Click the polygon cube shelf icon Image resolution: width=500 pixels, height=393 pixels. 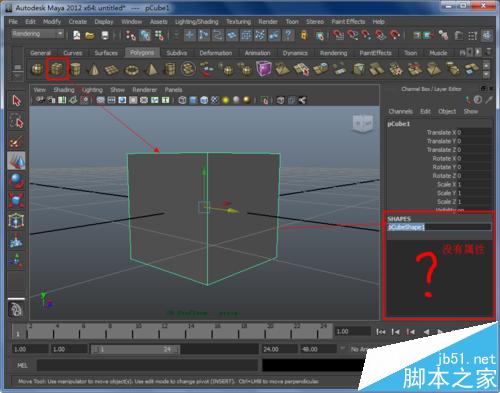click(56, 69)
